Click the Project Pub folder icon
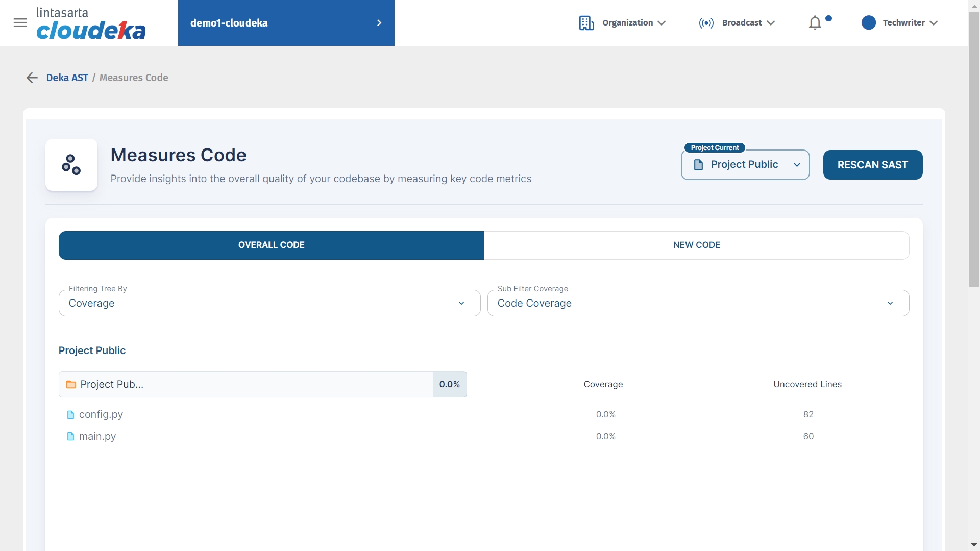This screenshot has width=980, height=551. click(71, 385)
